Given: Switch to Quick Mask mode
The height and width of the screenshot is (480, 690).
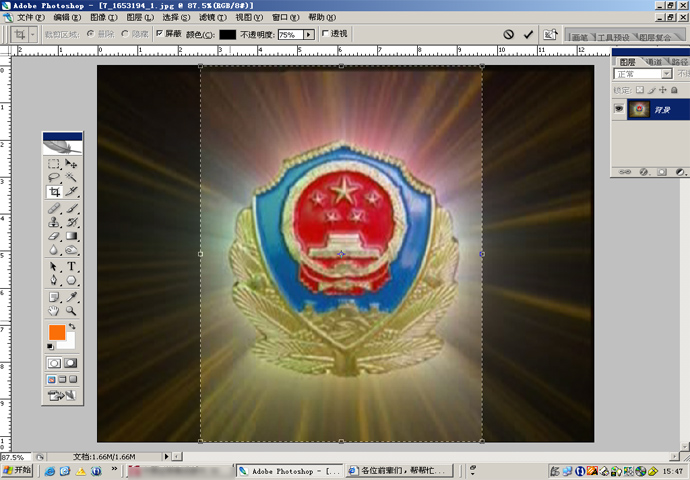Looking at the screenshot, I should (70, 363).
